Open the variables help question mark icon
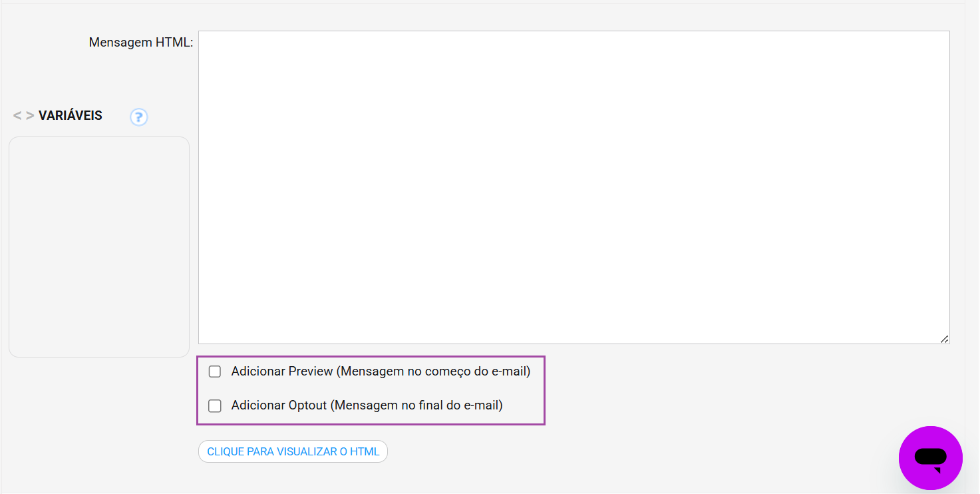Viewport: 980px width, 494px height. (x=138, y=117)
